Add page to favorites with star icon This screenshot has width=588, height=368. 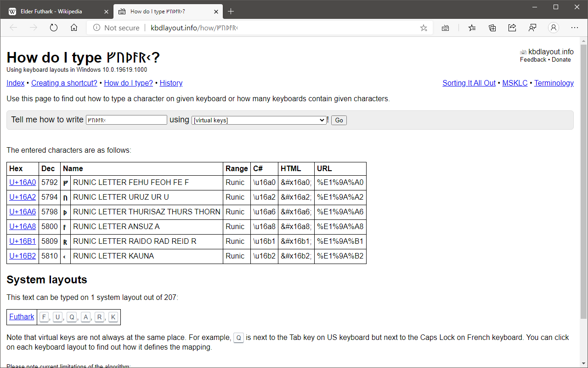click(424, 28)
